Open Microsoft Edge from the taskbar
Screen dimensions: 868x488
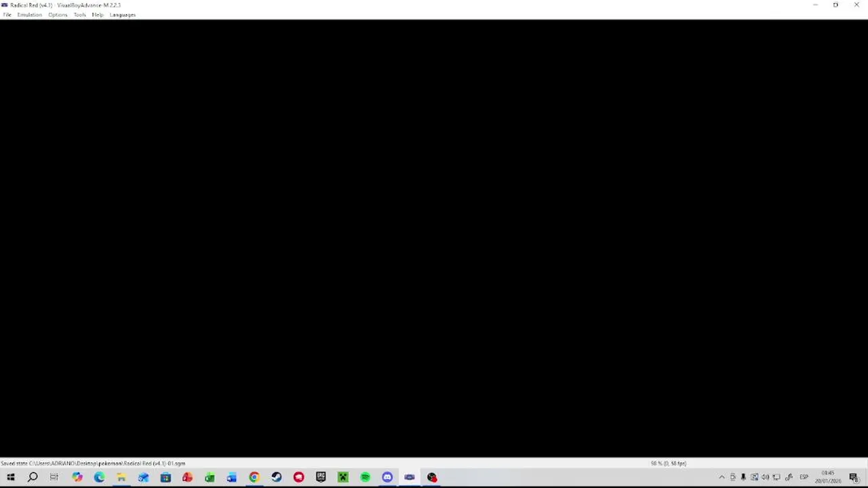(99, 477)
